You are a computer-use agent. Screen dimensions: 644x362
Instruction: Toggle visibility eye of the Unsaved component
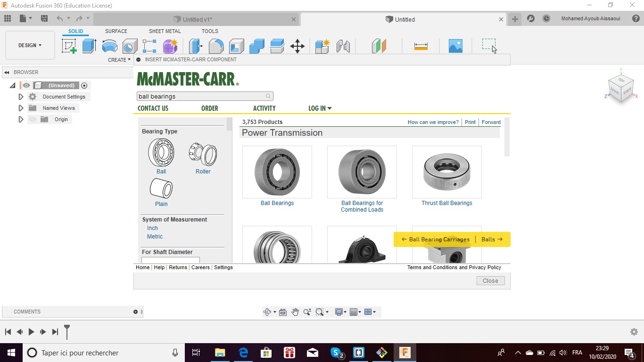click(x=27, y=85)
